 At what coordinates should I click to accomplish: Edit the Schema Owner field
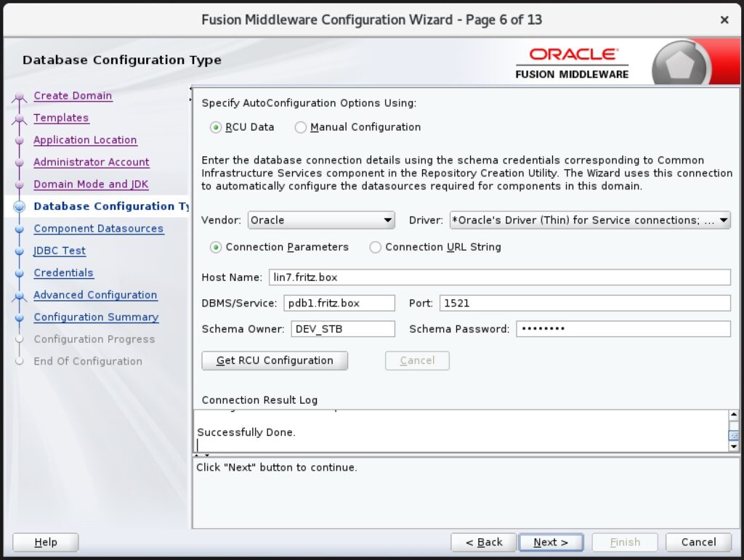(x=343, y=329)
